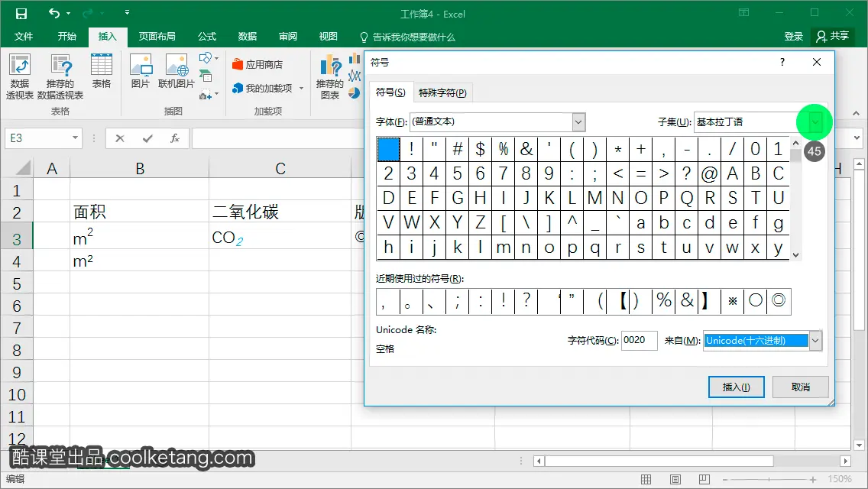The height and width of the screenshot is (489, 868).
Task: Choose the ◎ recently used symbol
Action: (x=779, y=301)
